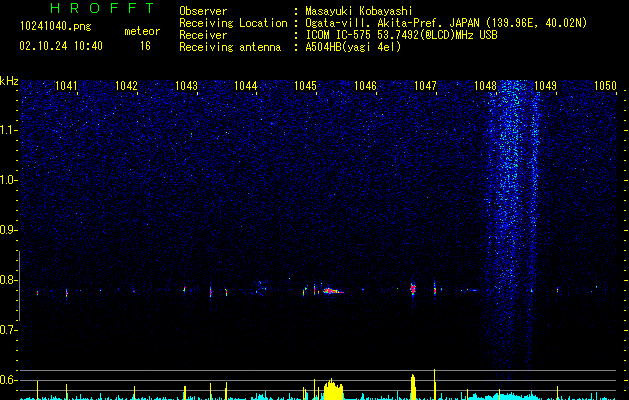Click the kHz axis unit label
The height and width of the screenshot is (400, 629).
click(x=9, y=81)
